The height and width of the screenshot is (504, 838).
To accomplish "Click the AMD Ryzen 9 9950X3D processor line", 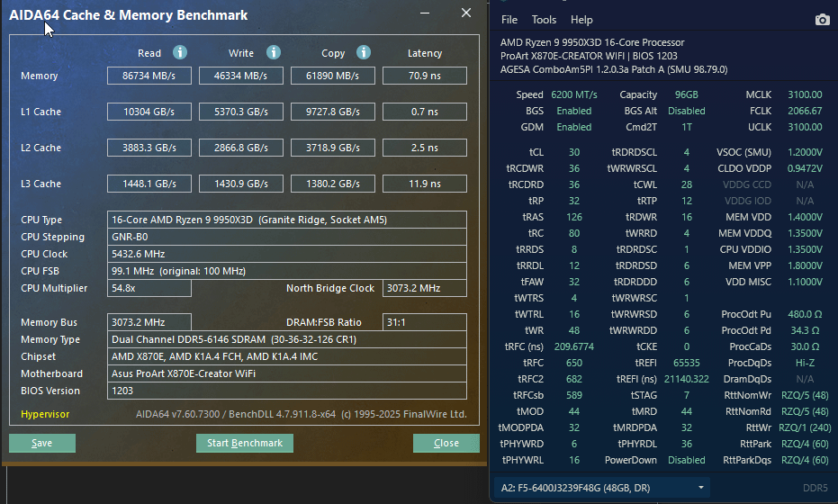I will pyautogui.click(x=592, y=42).
